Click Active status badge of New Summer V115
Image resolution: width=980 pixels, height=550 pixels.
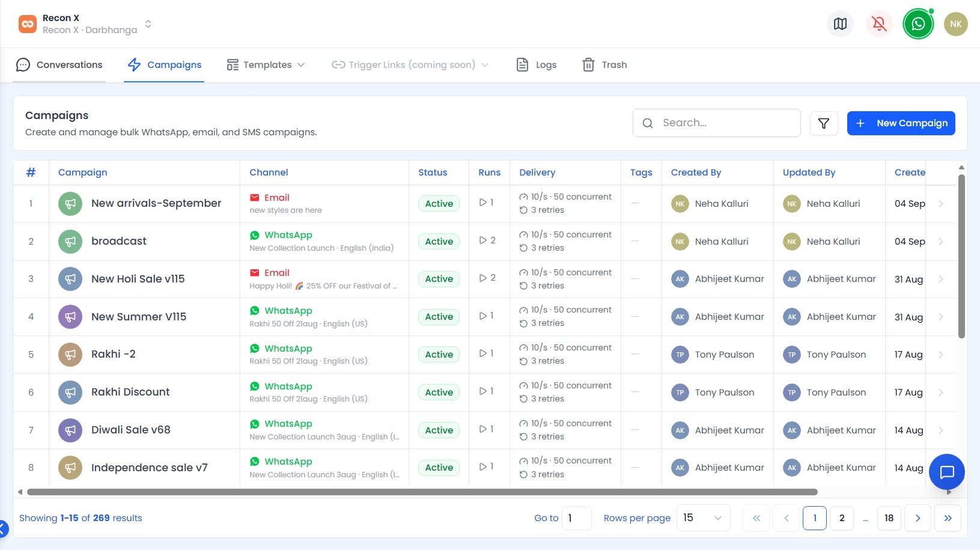[x=439, y=317]
